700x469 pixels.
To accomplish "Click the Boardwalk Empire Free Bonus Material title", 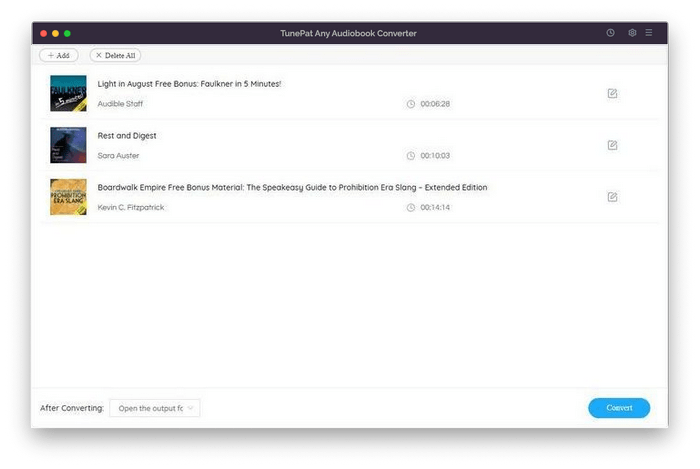I will coord(292,187).
